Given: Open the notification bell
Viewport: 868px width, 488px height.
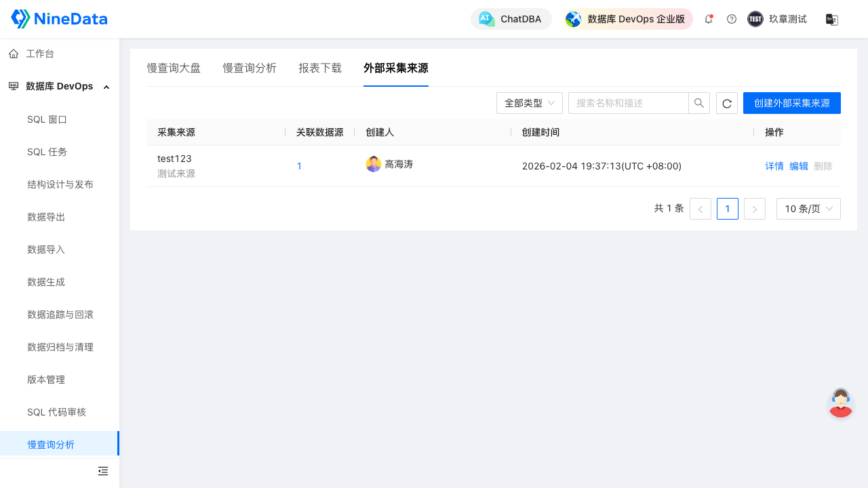Looking at the screenshot, I should click(708, 19).
